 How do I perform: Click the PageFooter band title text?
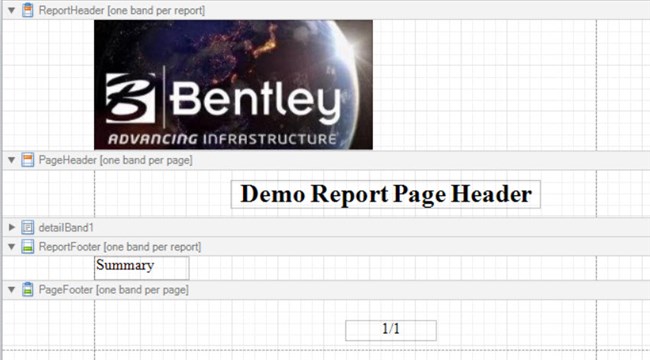[113, 289]
